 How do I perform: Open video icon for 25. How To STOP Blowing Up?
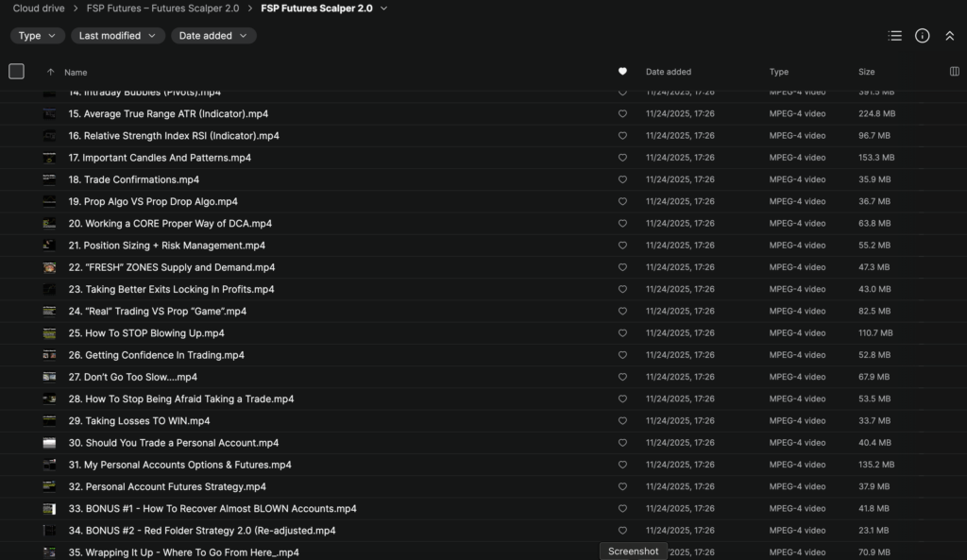49,333
